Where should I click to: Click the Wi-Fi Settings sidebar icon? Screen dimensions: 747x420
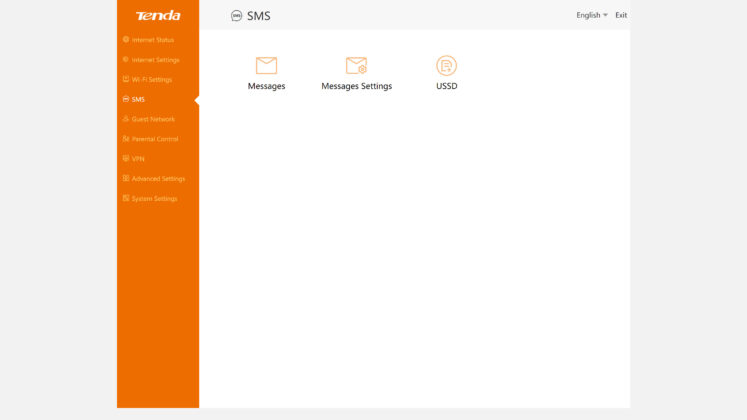[126, 79]
